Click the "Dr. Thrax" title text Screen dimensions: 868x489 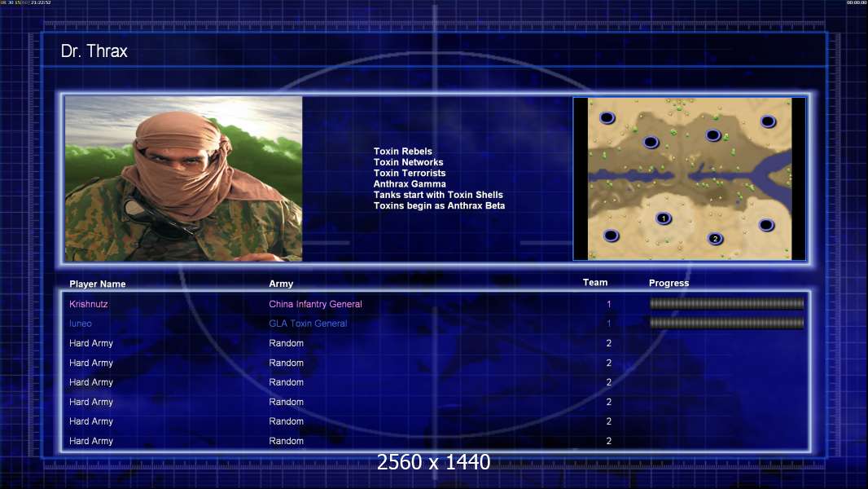click(x=94, y=51)
